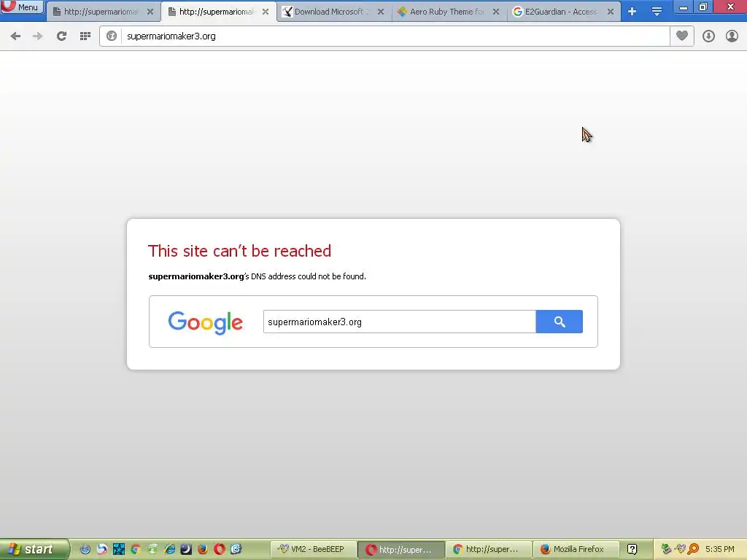The image size is (747, 560).
Task: Click the 5:35 PM clock
Action: pos(720,549)
